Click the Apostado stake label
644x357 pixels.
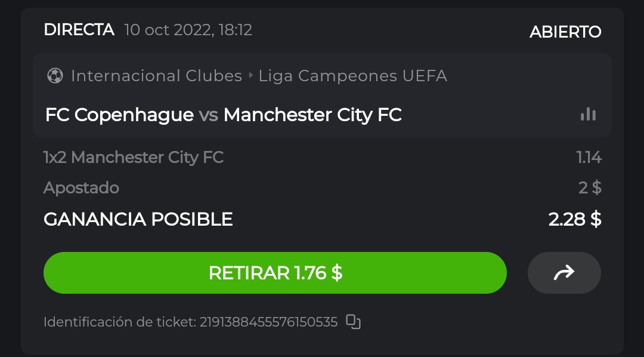[x=81, y=188]
